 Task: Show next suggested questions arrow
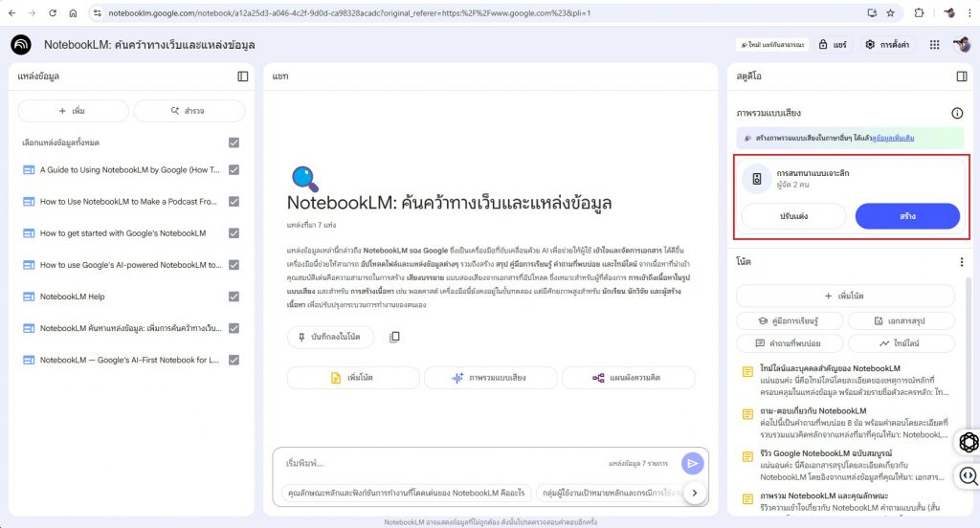(x=695, y=493)
